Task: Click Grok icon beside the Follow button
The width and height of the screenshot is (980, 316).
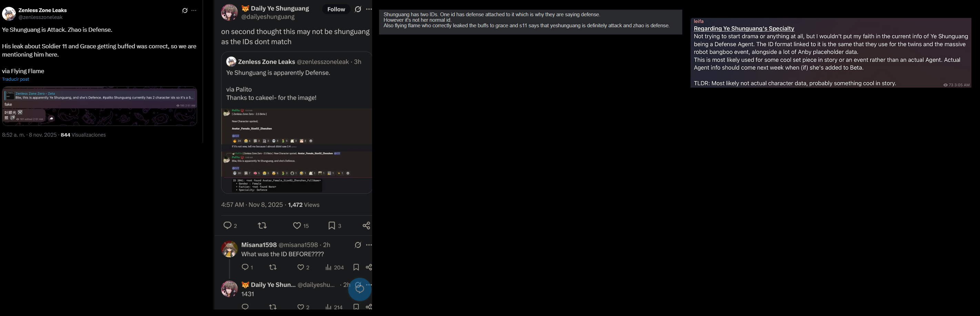Action: (358, 9)
